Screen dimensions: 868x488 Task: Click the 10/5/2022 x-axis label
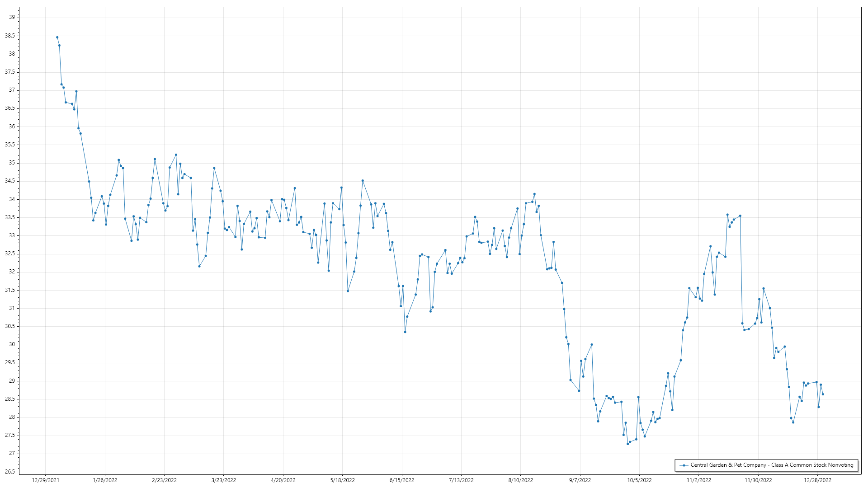tap(639, 480)
